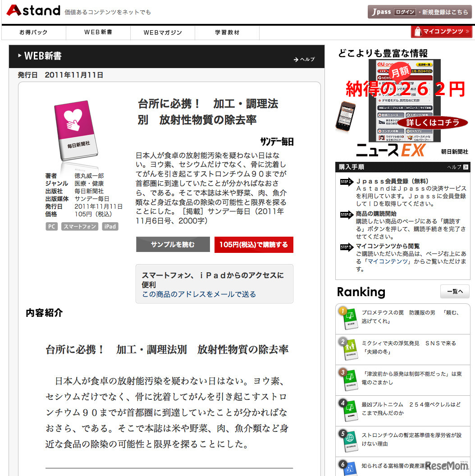Open ranking item 最凶プルトニウム 254億ベクレル
Viewport: 475px width, 476px height.
[x=411, y=408]
